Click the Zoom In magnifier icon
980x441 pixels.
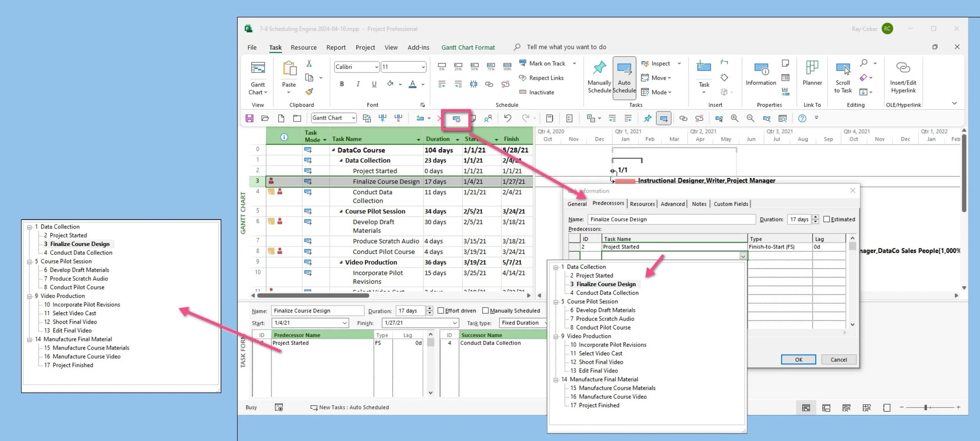(x=734, y=118)
